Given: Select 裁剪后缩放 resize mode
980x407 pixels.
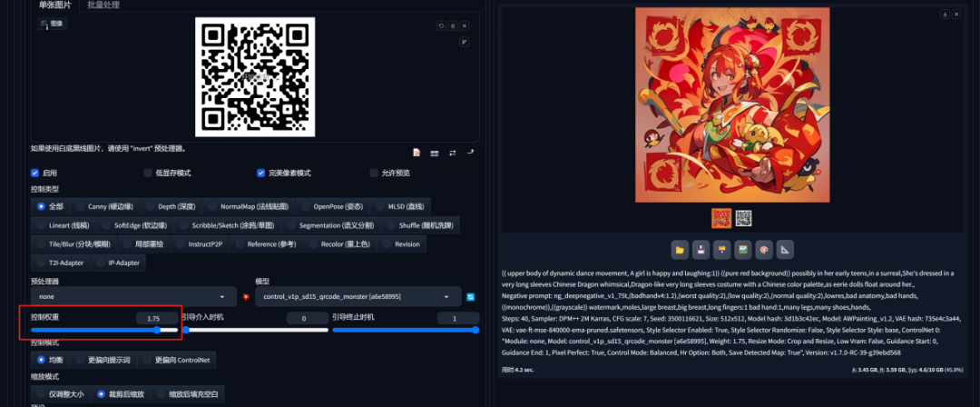Looking at the screenshot, I should 122,394.
